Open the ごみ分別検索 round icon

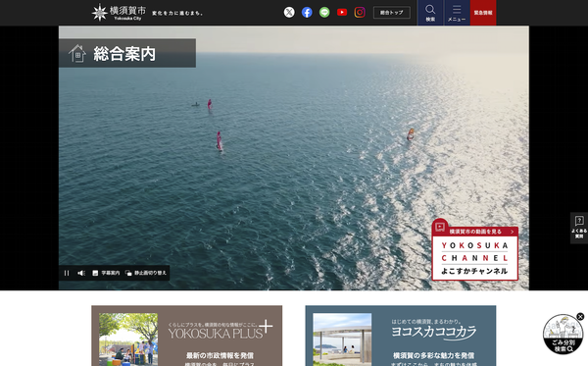pos(563,334)
